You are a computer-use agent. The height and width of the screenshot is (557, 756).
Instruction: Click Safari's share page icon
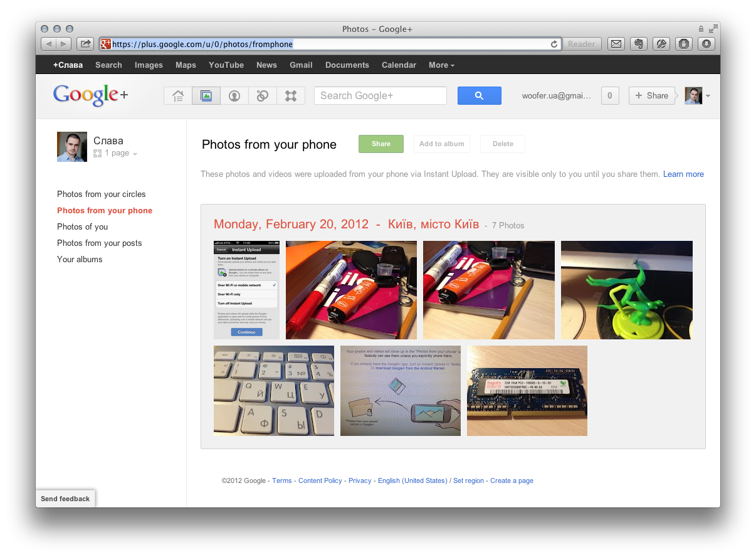point(85,44)
